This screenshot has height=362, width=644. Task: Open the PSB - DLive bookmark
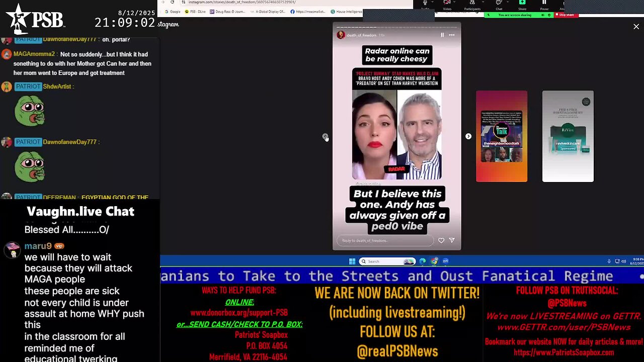(x=195, y=12)
